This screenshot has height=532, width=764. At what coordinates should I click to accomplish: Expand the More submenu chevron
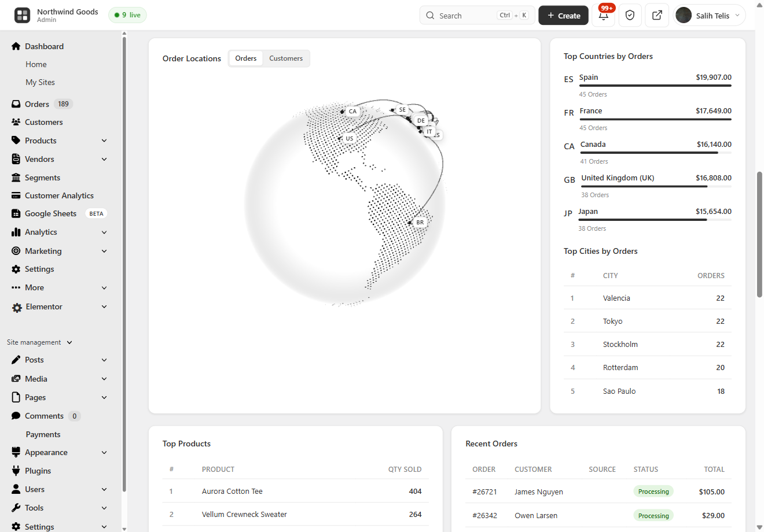104,287
